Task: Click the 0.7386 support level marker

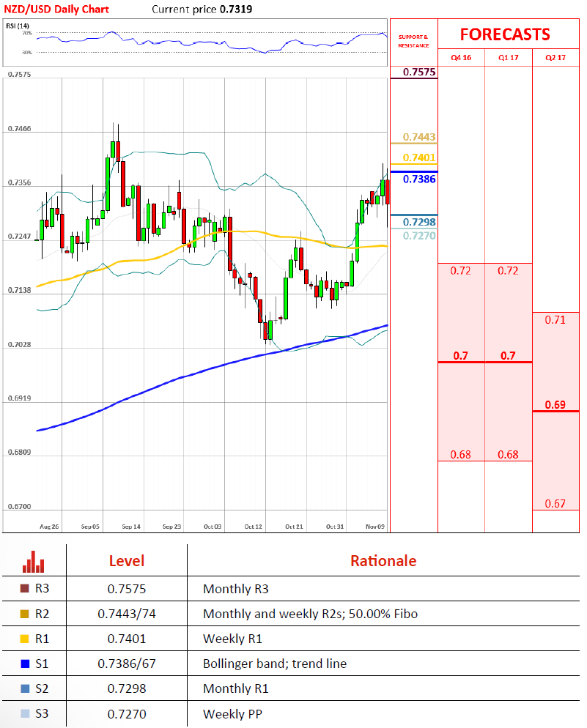Action: [x=419, y=179]
